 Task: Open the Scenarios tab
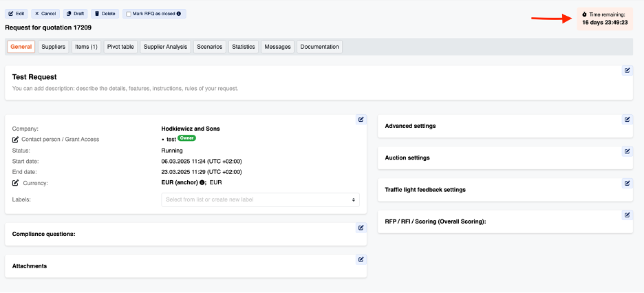(209, 47)
